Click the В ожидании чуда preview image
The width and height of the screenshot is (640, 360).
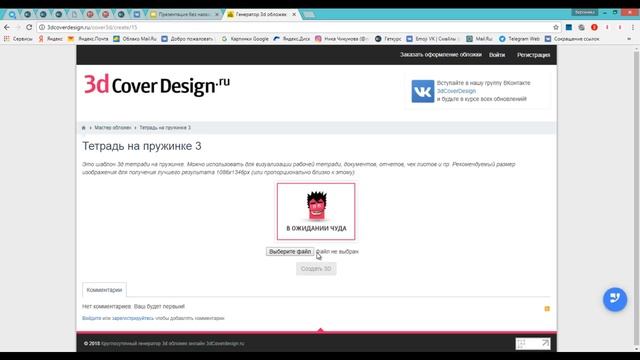pyautogui.click(x=316, y=211)
